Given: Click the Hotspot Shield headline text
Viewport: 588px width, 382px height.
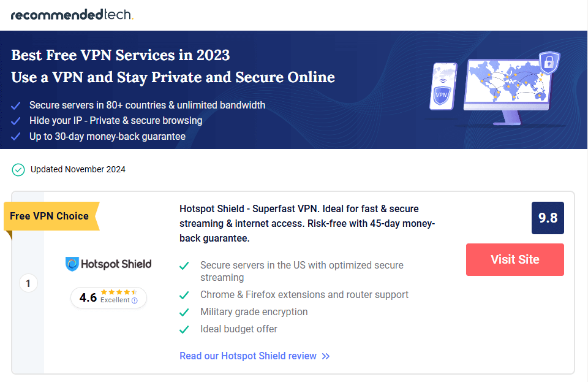Looking at the screenshot, I should point(307,223).
